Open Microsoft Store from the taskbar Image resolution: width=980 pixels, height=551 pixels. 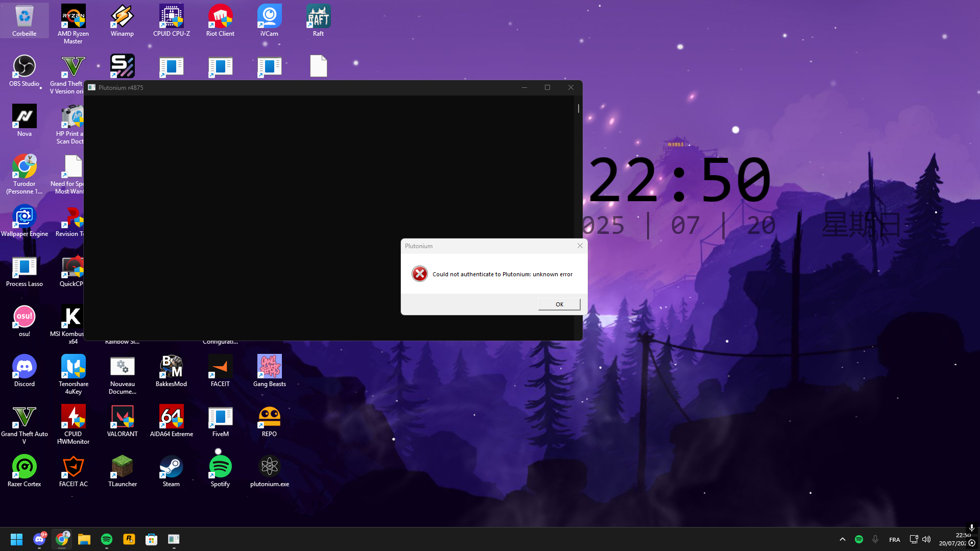[152, 539]
